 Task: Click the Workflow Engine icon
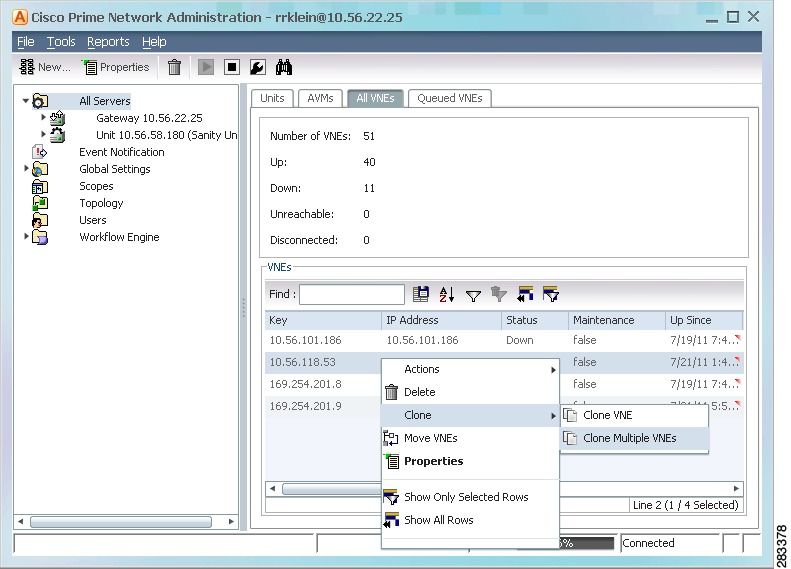click(40, 237)
